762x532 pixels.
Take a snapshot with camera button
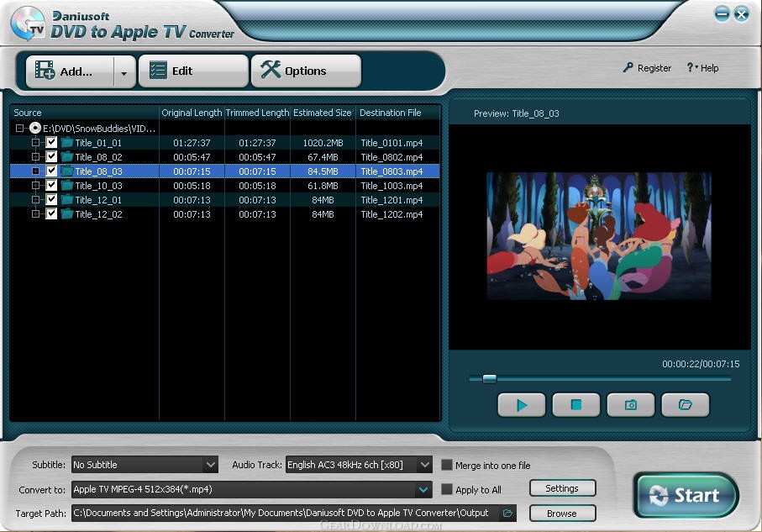(x=630, y=404)
